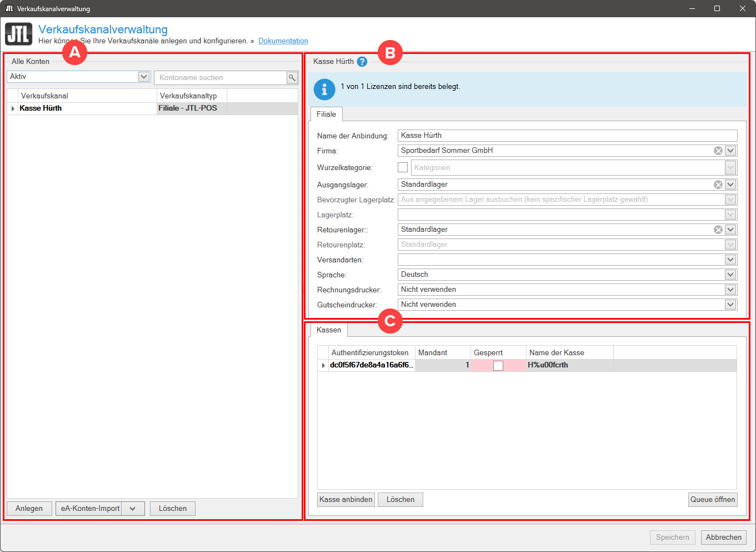
Task: Clear the Firma field with its X icon
Action: pos(718,151)
